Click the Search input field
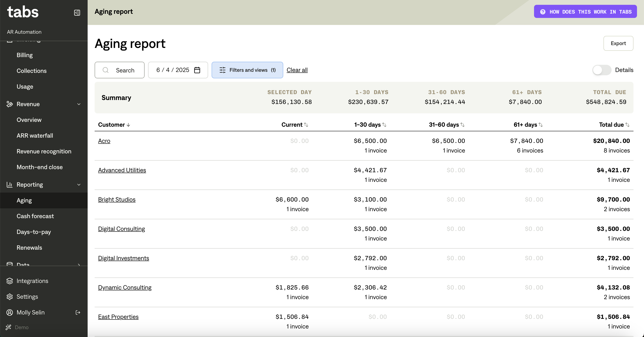 [x=120, y=70]
